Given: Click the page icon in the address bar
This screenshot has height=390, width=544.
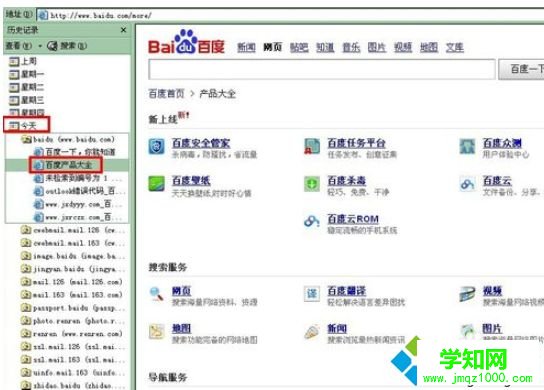Looking at the screenshot, I should pyautogui.click(x=43, y=15).
